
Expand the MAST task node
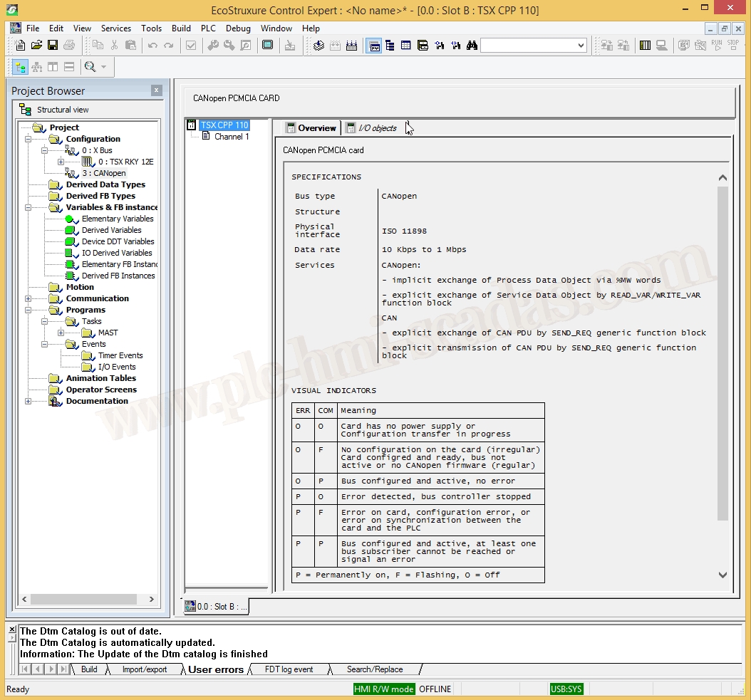pos(61,333)
